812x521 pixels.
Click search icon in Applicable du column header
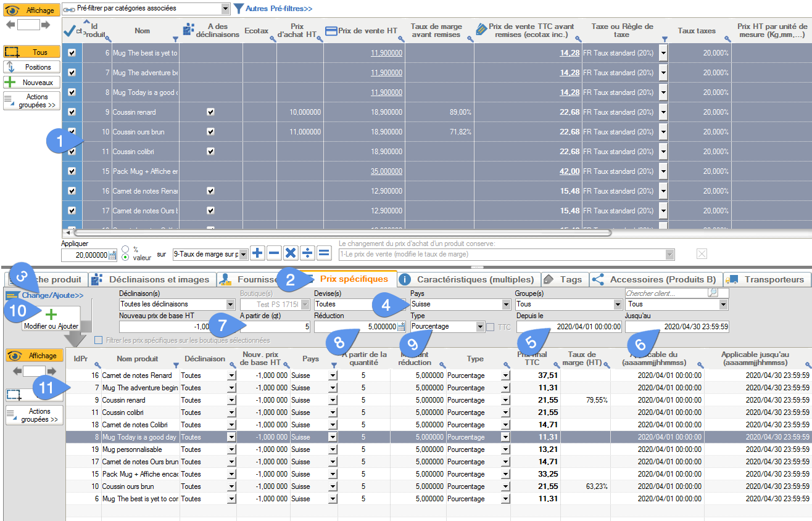700,366
